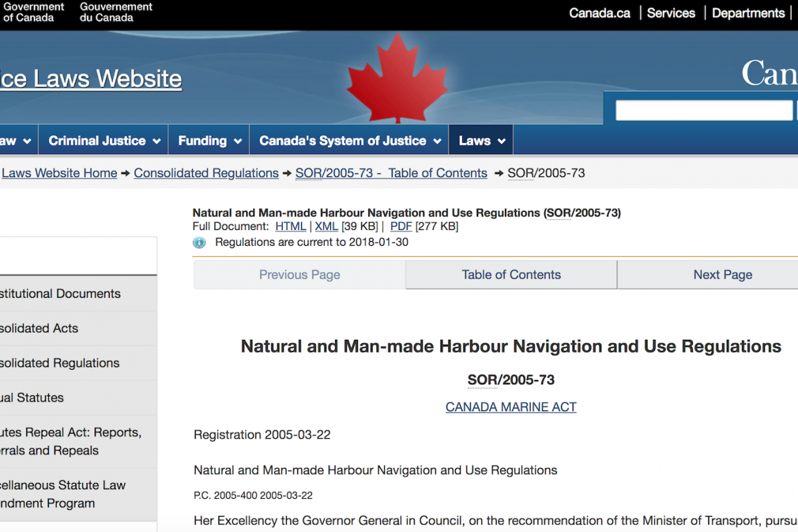Select Canada.ca in the top bar
Viewport: 798px width, 532px height.
tap(599, 13)
